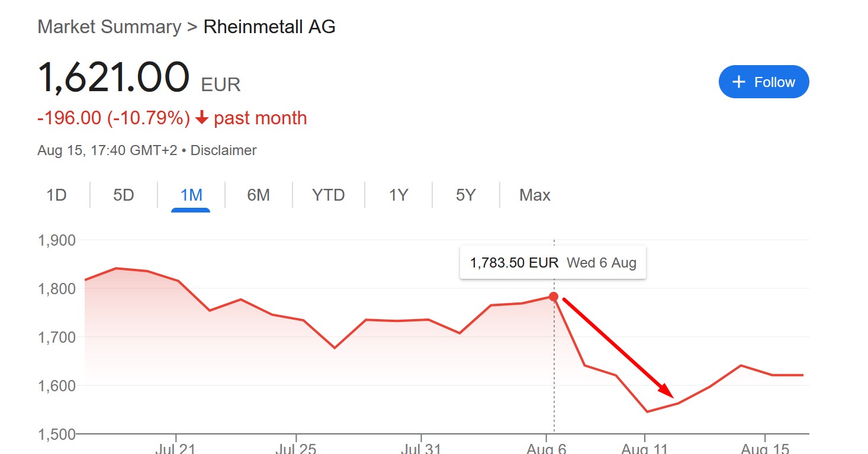Click the Rheinmetall AG title
Image resolution: width=868 pixels, height=454 pixels.
coord(269,27)
